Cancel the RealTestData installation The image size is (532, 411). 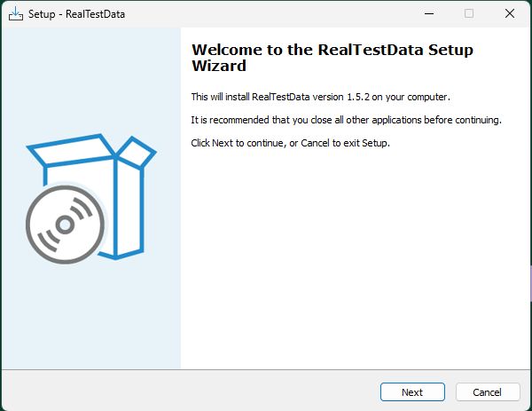click(488, 392)
